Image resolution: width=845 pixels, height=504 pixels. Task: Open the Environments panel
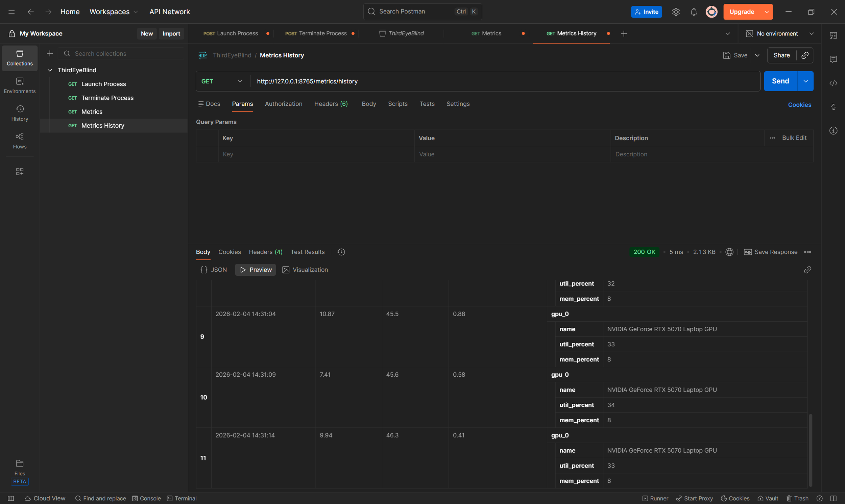coord(19,85)
